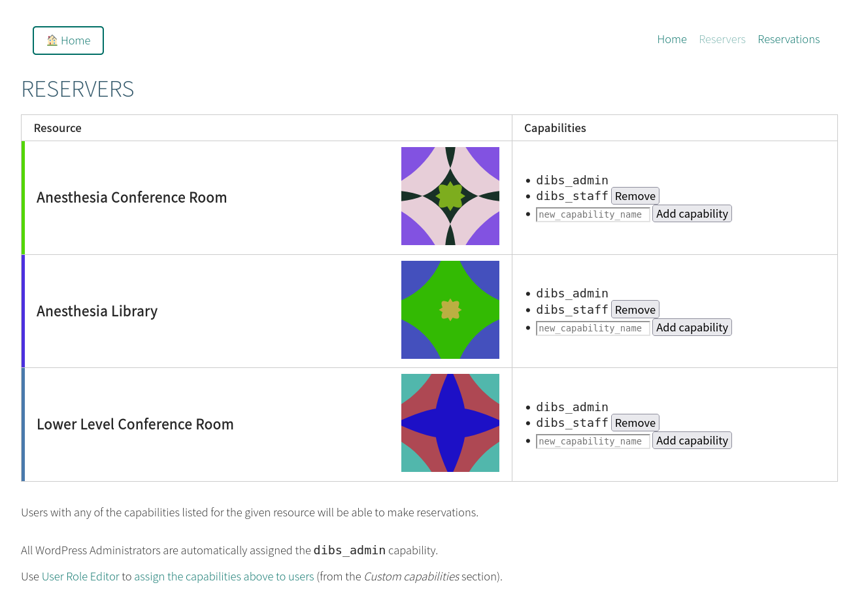Click the dibs_admin code text in footer note

pyautogui.click(x=350, y=550)
